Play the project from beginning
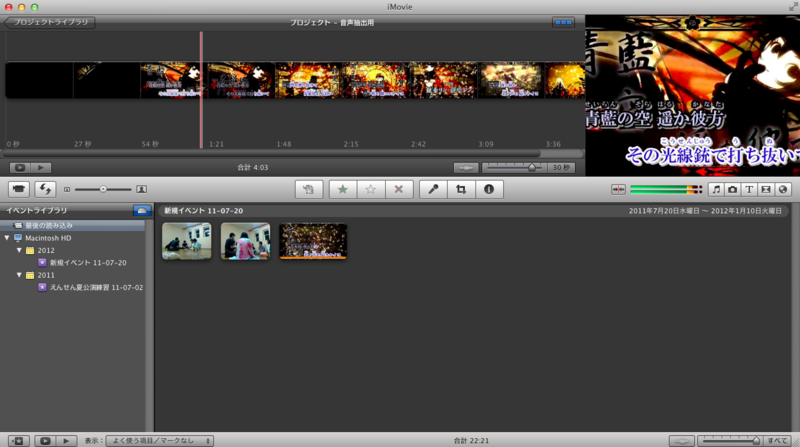This screenshot has width=800, height=447. click(41, 167)
